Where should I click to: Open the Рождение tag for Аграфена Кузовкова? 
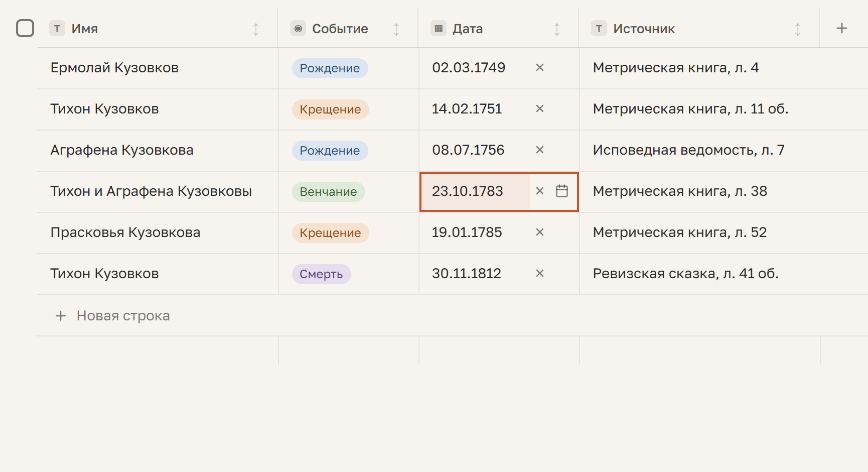click(330, 151)
